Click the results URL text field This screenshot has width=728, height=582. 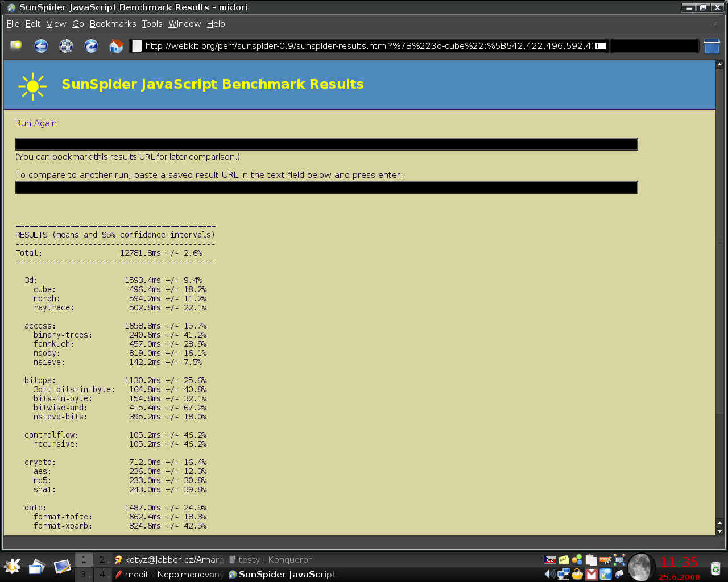326,144
